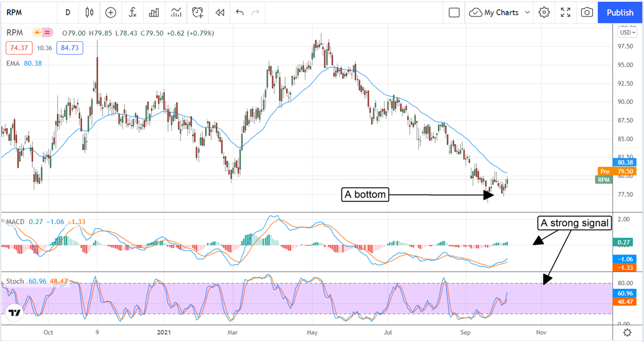Screen dimensions: 644x342
Task: Open the D timeframe interval dropdown
Action: click(x=68, y=12)
